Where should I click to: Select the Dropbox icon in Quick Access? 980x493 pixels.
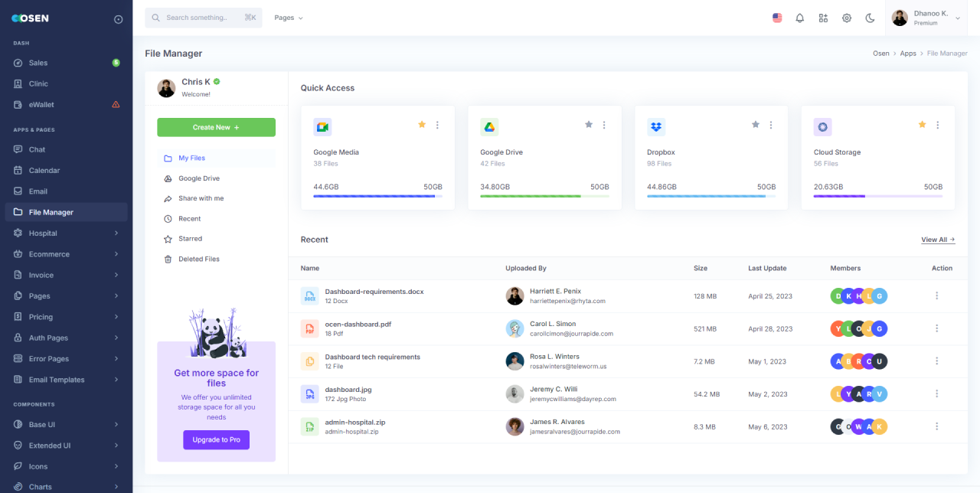[x=656, y=126]
